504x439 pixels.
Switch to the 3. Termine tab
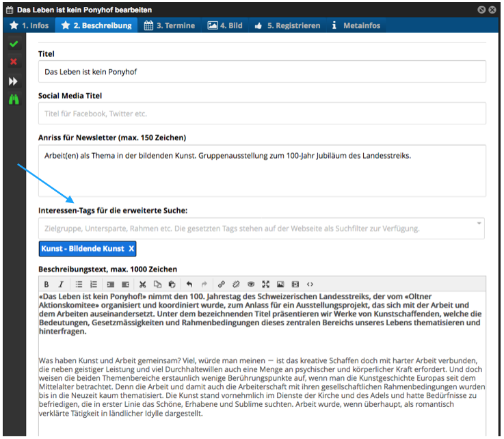[170, 25]
